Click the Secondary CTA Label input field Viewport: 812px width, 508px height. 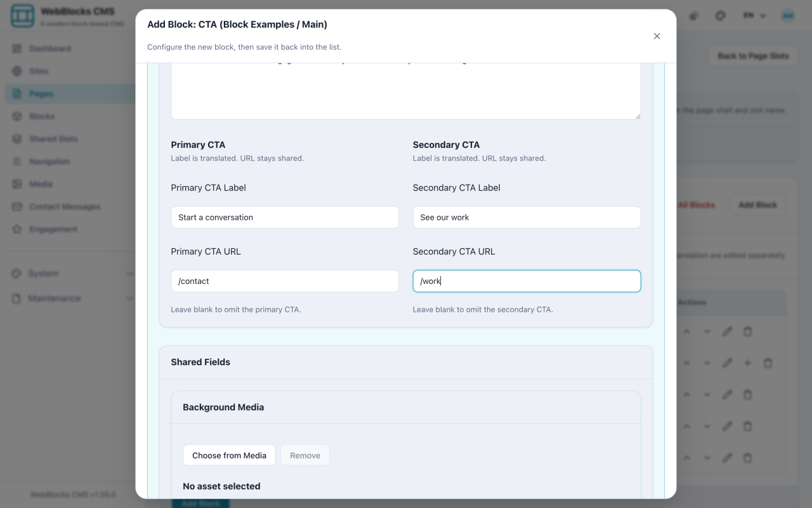[x=527, y=217]
